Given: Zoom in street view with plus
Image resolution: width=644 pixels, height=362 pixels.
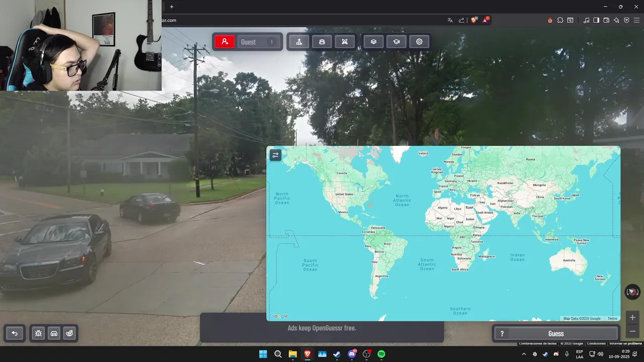Looking at the screenshot, I should tap(632, 317).
